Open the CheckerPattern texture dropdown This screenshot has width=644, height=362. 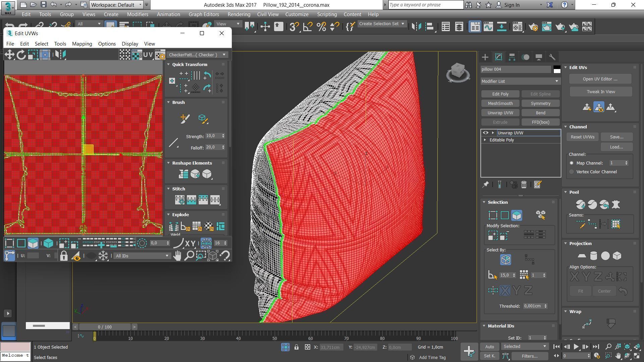click(x=197, y=55)
